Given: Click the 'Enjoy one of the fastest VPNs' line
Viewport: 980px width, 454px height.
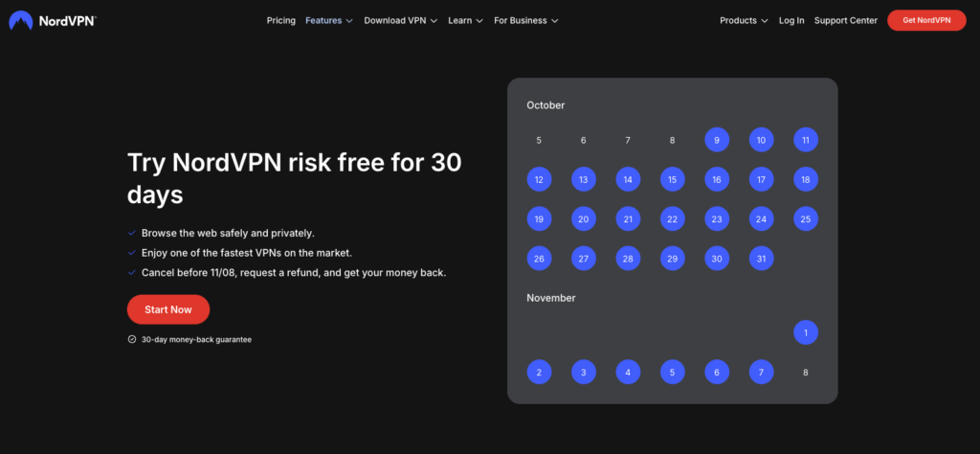Looking at the screenshot, I should pyautogui.click(x=247, y=253).
